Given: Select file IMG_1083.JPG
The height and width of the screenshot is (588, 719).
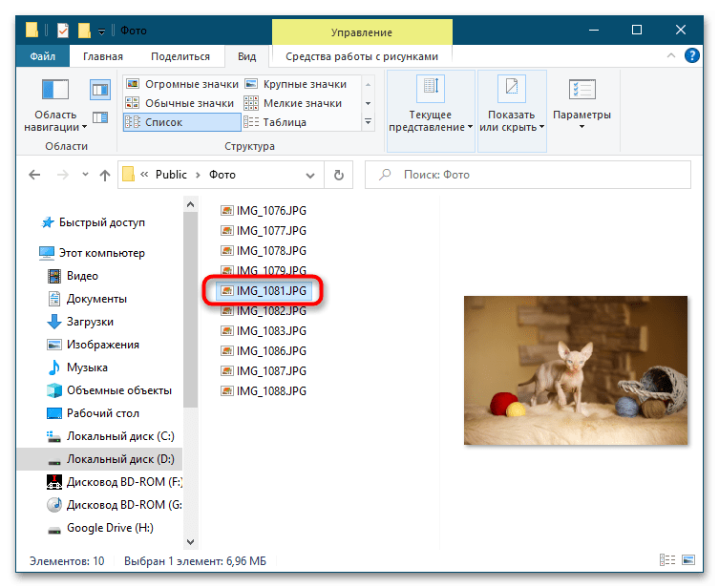Looking at the screenshot, I should tap(264, 331).
